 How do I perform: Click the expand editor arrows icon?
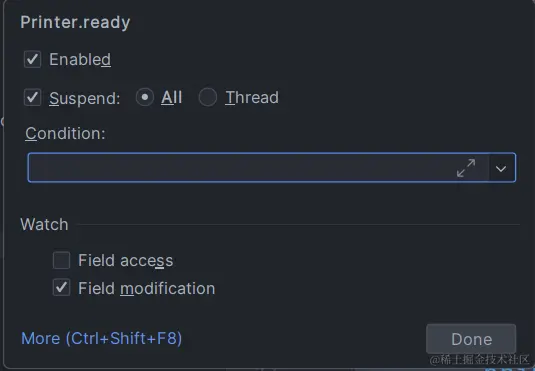pos(466,168)
